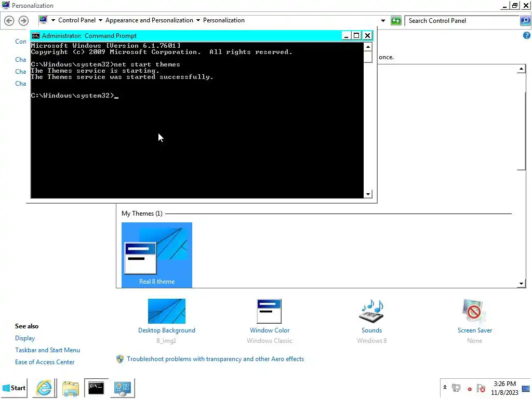
Task: Click the Window Color link text
Action: (270, 330)
